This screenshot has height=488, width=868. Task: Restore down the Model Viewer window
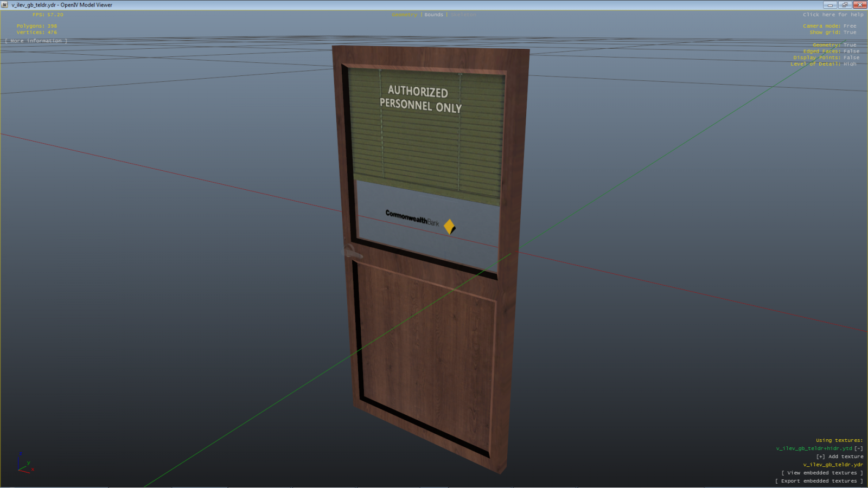click(844, 5)
